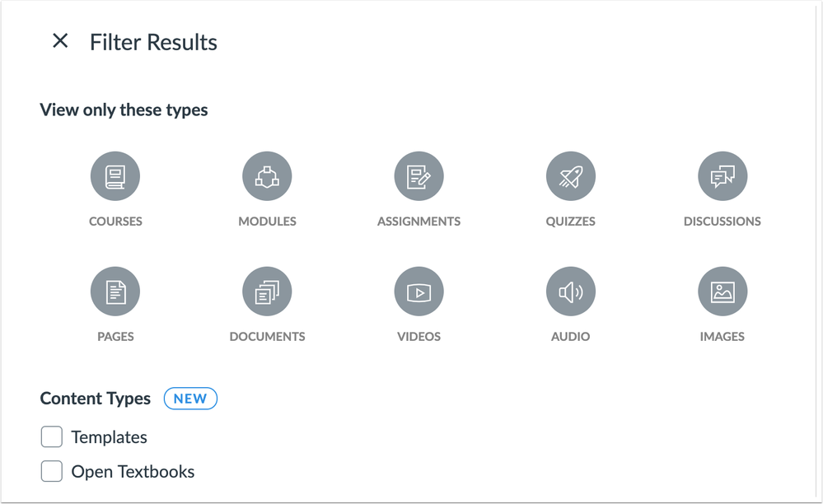Select the Pages filter icon
Screen dimensions: 823x504
coord(115,291)
